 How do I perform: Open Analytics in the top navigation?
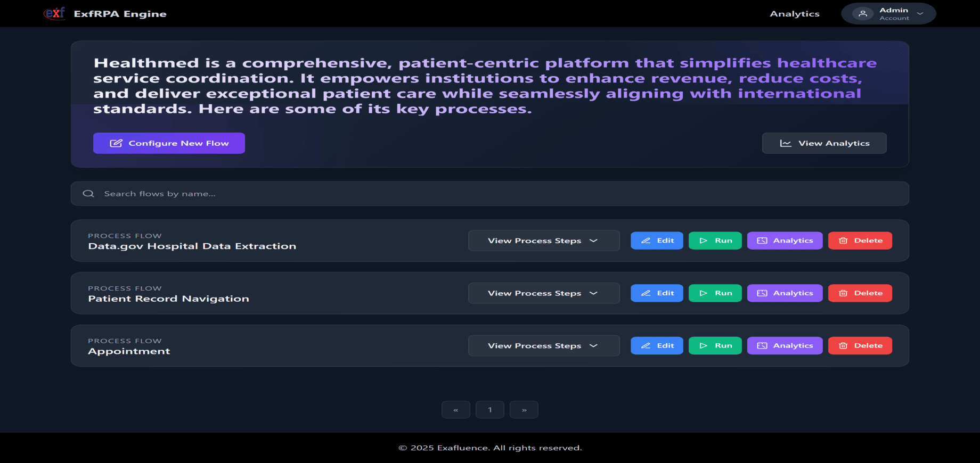coord(794,14)
